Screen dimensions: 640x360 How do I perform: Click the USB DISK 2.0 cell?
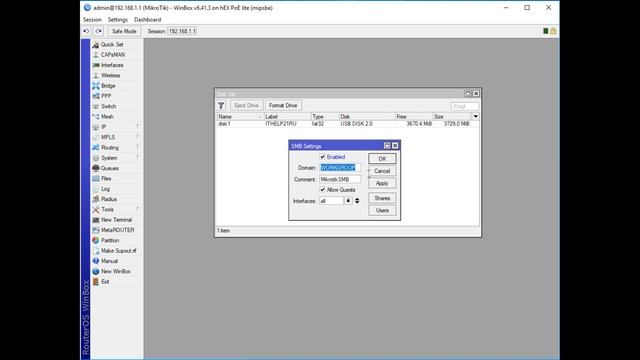(x=356, y=124)
